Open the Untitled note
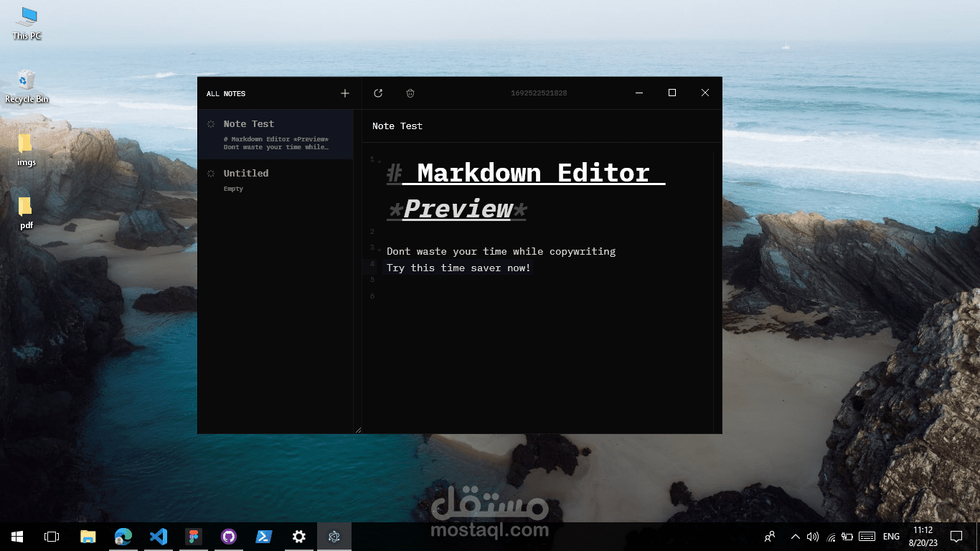Screen dimensions: 980x551 [275, 181]
